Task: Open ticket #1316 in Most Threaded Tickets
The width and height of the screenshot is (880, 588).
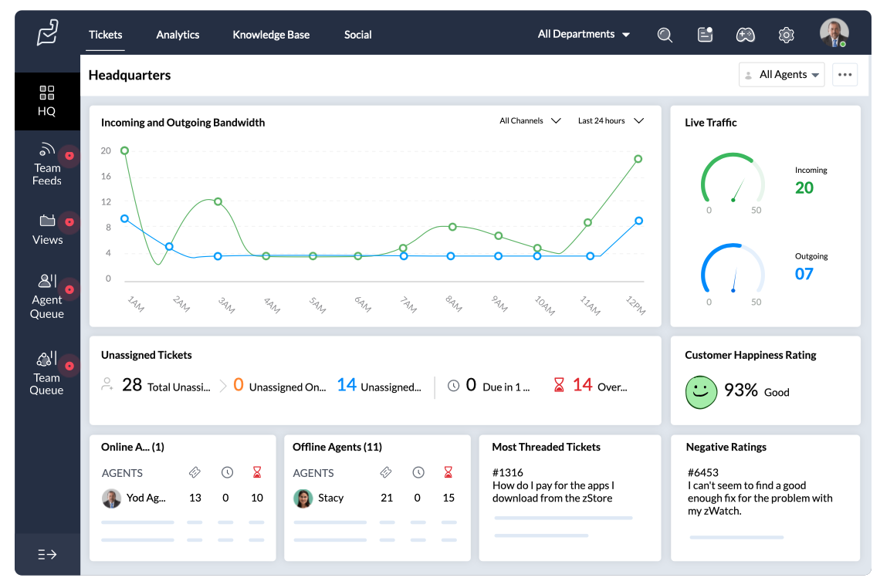Action: (x=508, y=472)
